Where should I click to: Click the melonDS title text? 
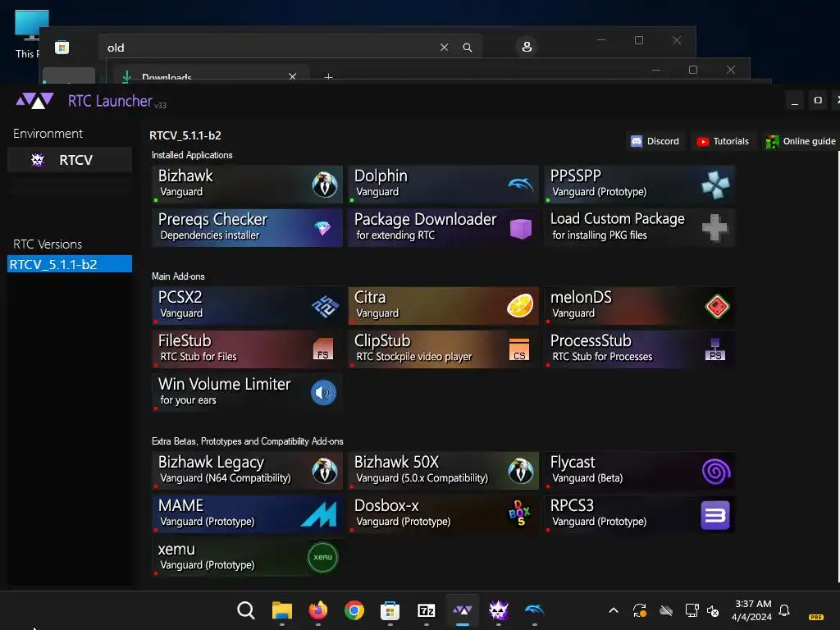[x=581, y=297]
